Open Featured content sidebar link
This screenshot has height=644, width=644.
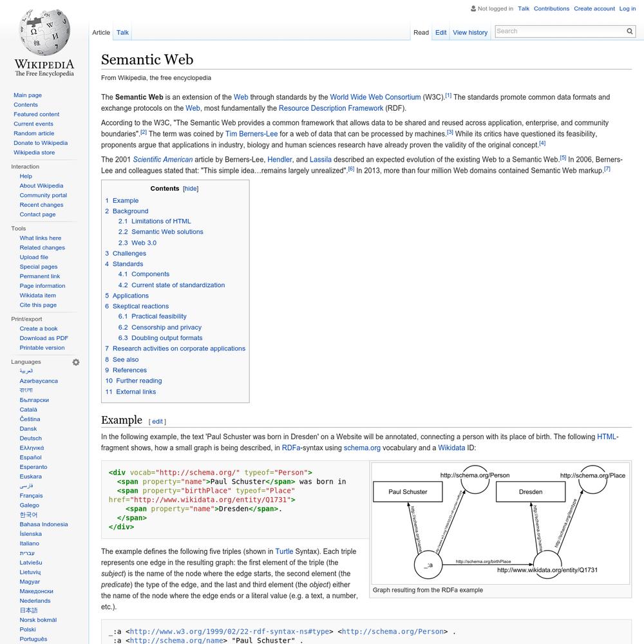(x=36, y=114)
